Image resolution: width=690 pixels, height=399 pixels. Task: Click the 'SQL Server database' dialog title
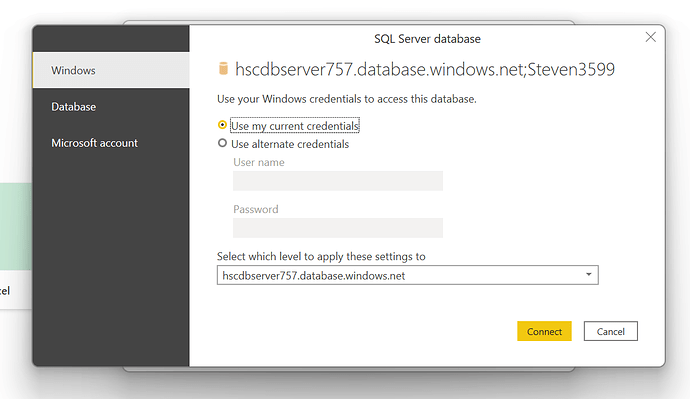427,39
